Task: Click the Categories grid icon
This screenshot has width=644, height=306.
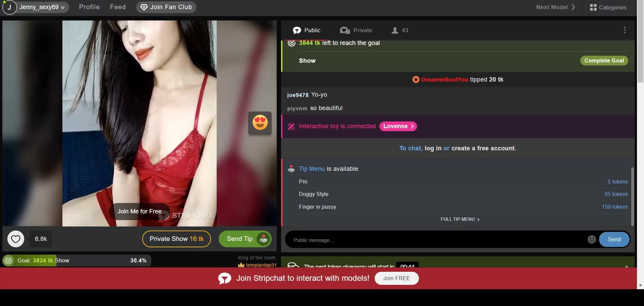Action: click(x=593, y=7)
